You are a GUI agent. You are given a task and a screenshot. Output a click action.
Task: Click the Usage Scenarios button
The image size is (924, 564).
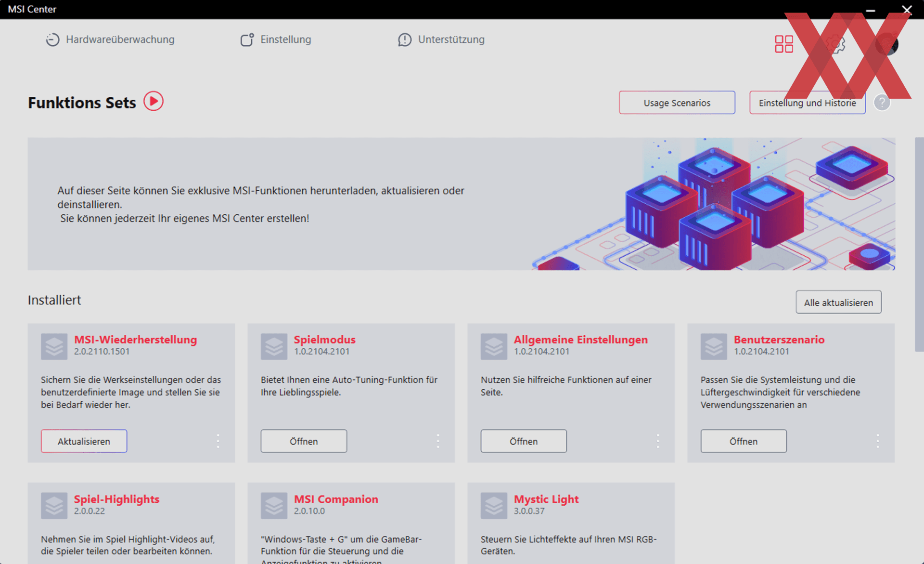pos(677,103)
